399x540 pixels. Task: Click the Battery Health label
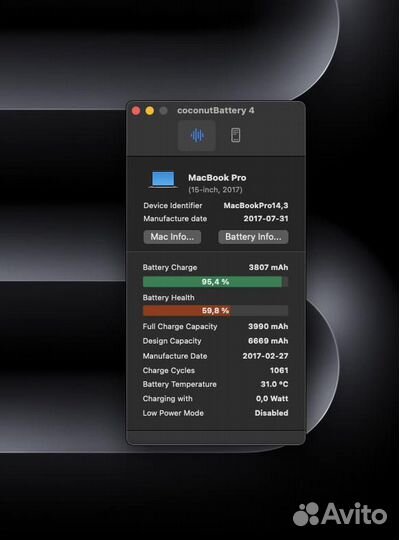168,298
